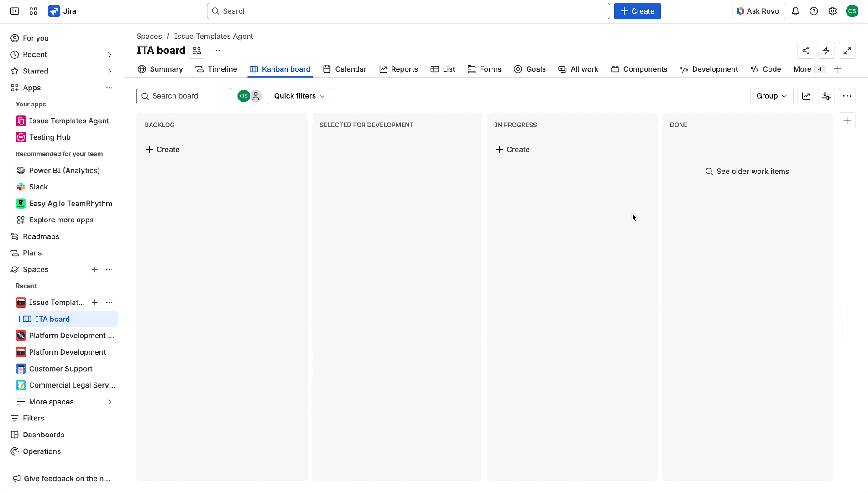Viewport: 868px width, 493px height.
Task: Enter full screen view of the board
Action: pyautogui.click(x=847, y=50)
